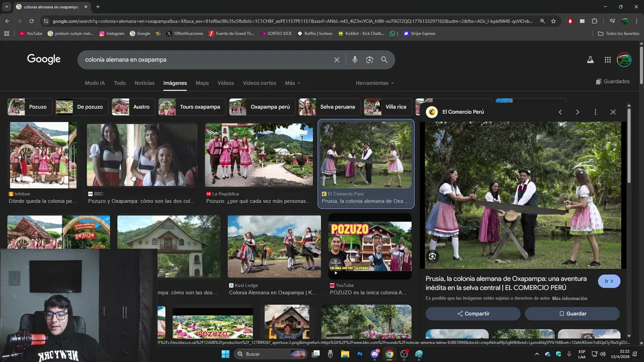Click the Ir visit button

click(609, 281)
